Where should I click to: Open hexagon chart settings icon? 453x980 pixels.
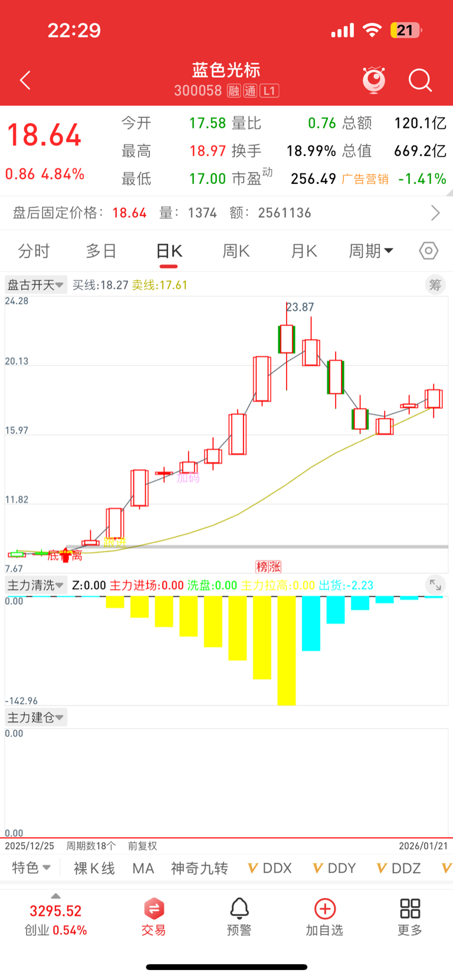coord(429,251)
